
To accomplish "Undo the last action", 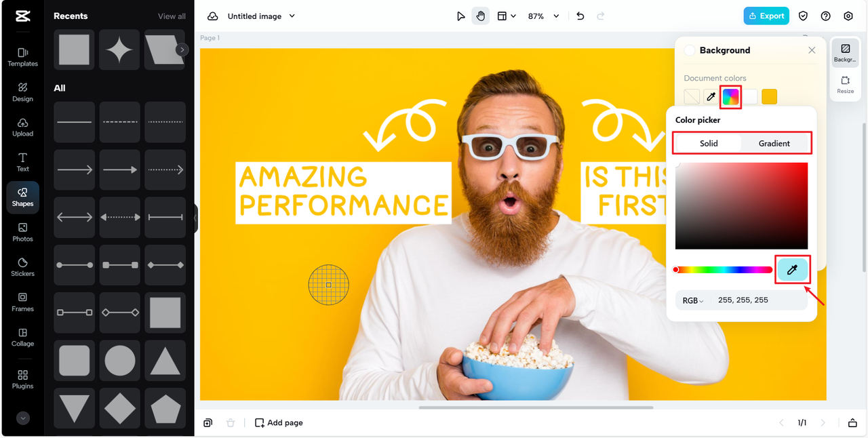I will click(x=580, y=16).
